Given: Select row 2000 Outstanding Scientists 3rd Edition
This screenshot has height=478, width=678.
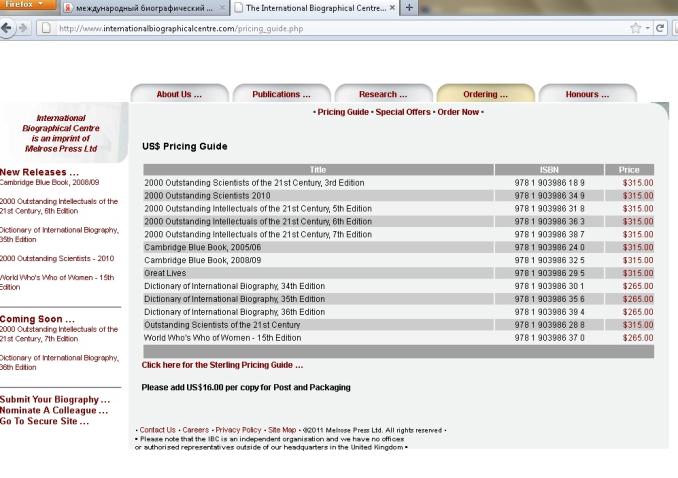Looking at the screenshot, I should click(x=398, y=183).
